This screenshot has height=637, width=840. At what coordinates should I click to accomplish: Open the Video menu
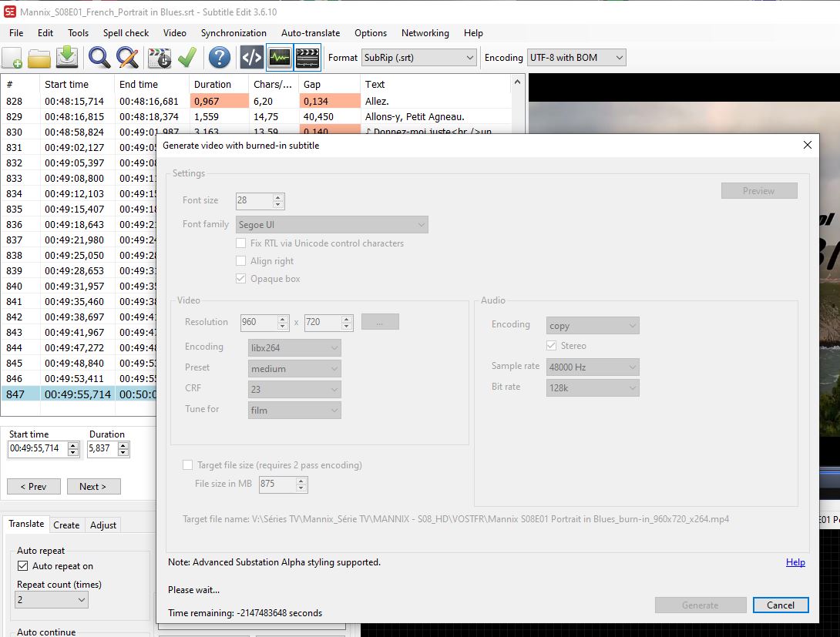point(175,32)
